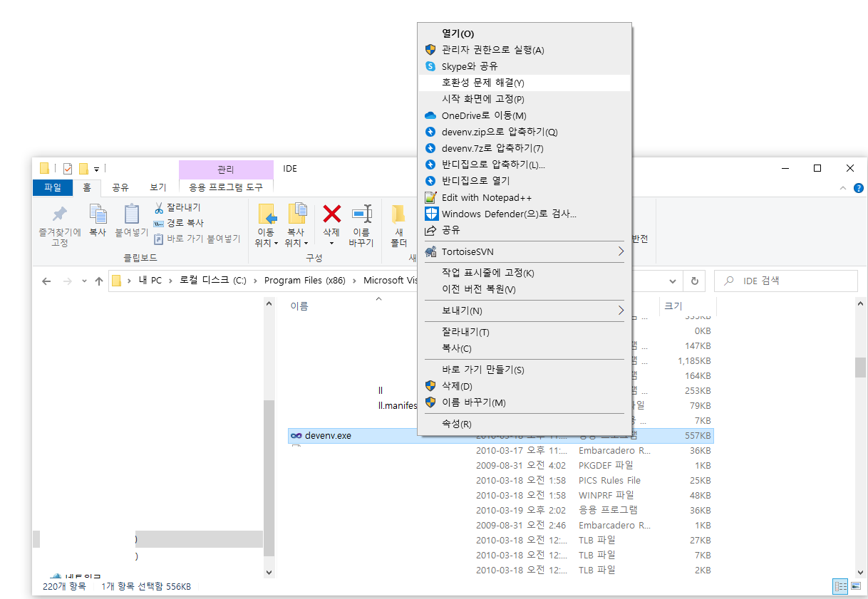Select the devenv.exe file row

point(500,436)
